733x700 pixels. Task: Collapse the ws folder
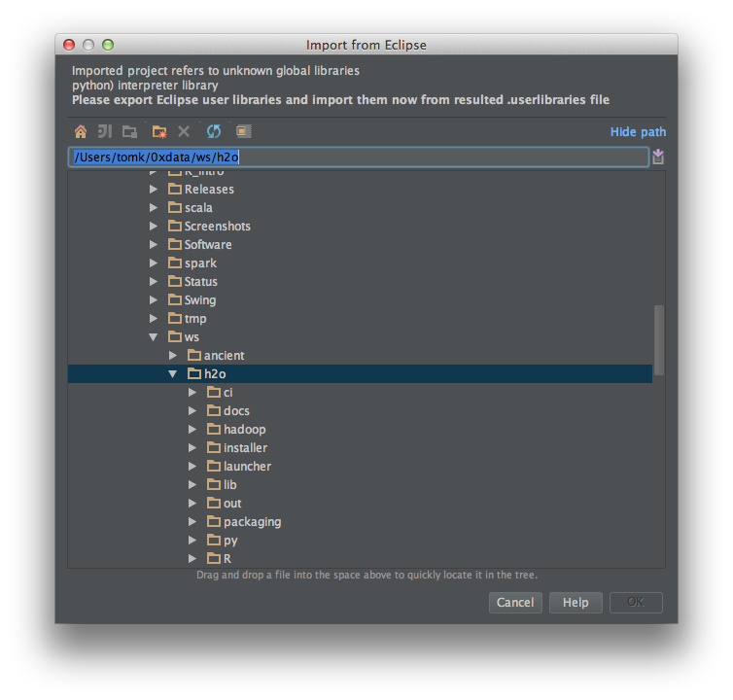(154, 337)
